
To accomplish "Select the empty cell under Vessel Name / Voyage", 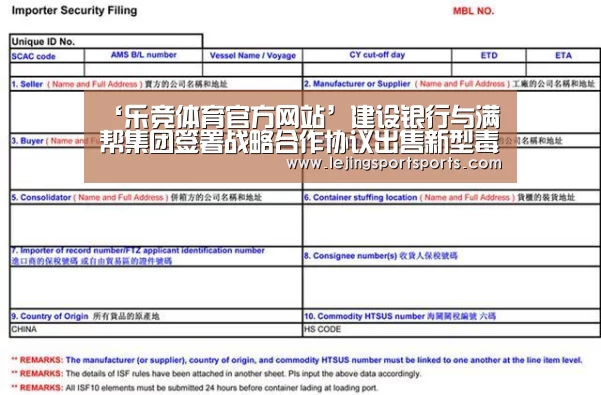I will pos(253,69).
